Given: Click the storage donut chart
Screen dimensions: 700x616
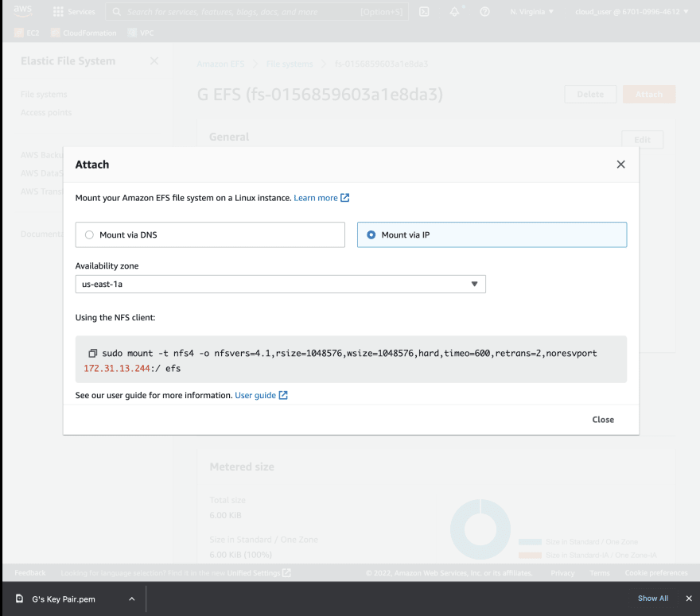Looking at the screenshot, I should 480,529.
